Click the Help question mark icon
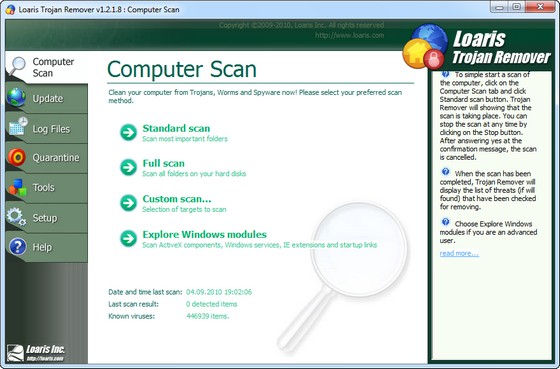Image resolution: width=560 pixels, height=369 pixels. (17, 247)
